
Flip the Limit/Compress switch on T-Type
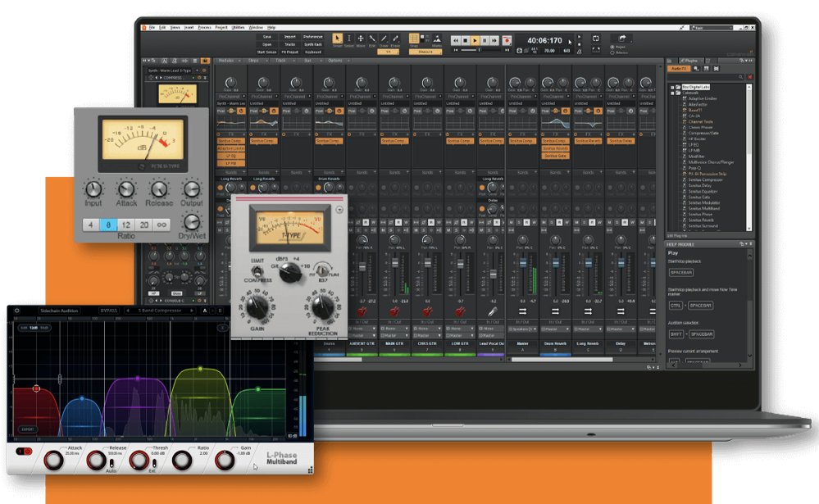tap(257, 271)
